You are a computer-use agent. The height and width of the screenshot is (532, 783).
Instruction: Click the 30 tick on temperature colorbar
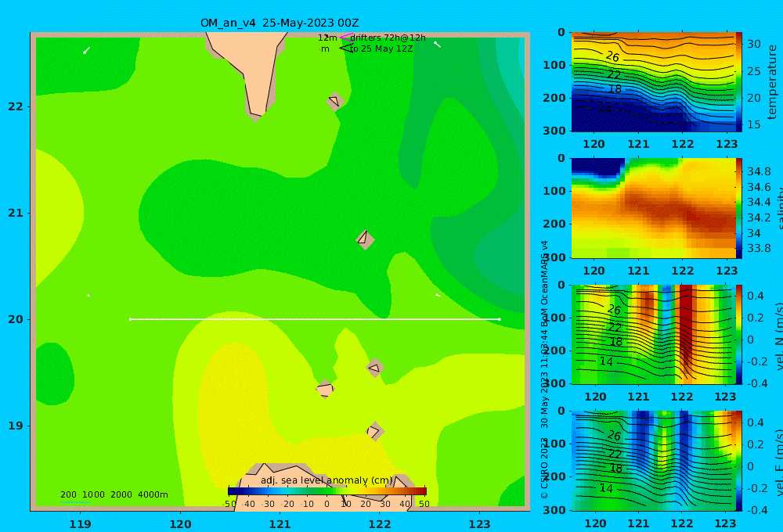[x=754, y=44]
